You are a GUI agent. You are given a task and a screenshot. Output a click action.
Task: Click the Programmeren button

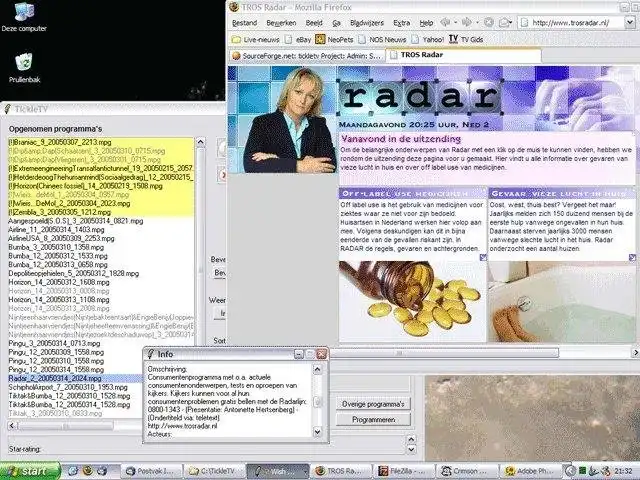(373, 420)
